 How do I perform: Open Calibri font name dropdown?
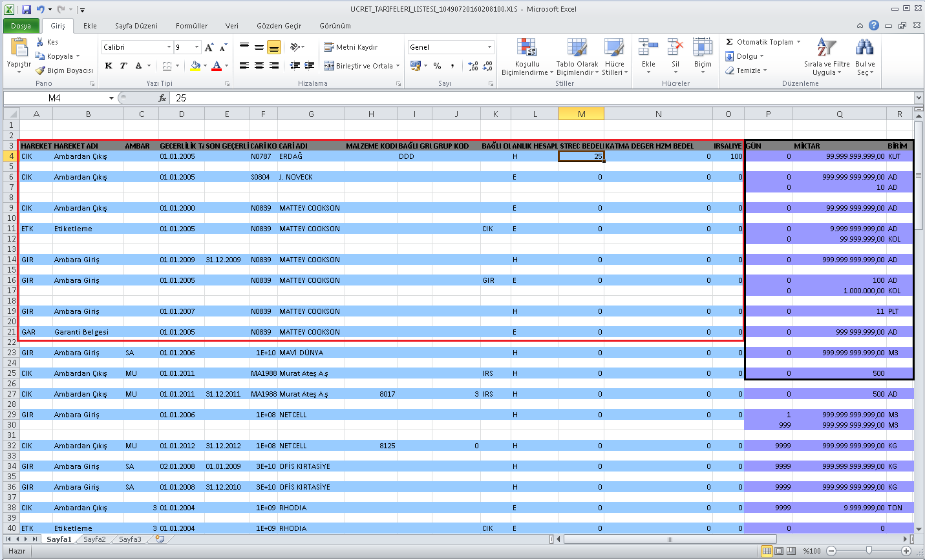[169, 47]
